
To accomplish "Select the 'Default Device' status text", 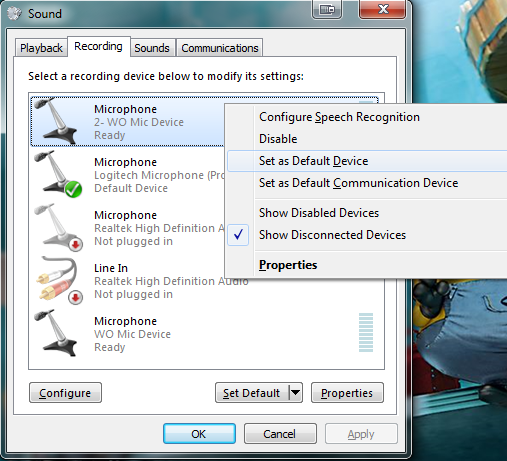I will 131,188.
